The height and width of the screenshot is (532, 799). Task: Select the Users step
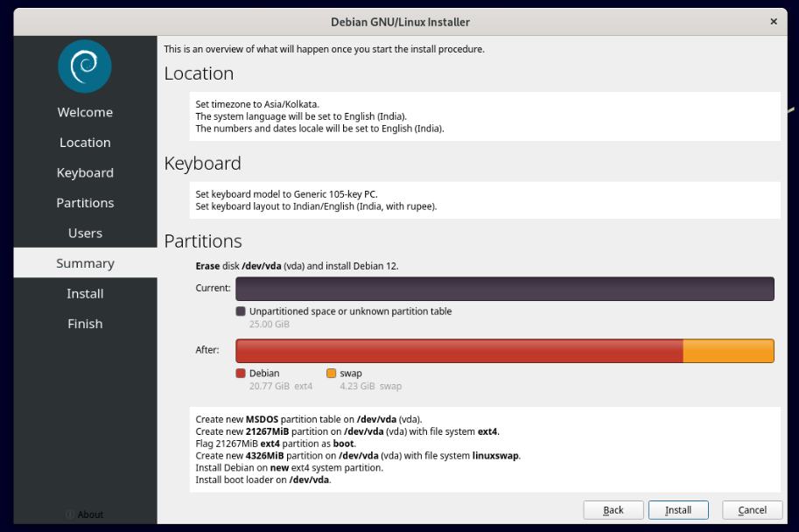point(85,234)
